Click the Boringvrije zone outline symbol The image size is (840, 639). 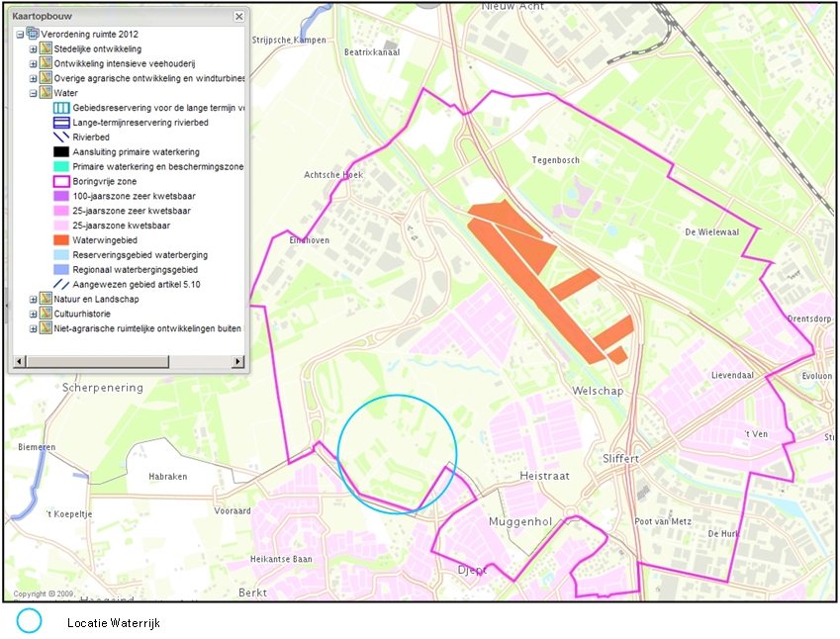tap(59, 181)
